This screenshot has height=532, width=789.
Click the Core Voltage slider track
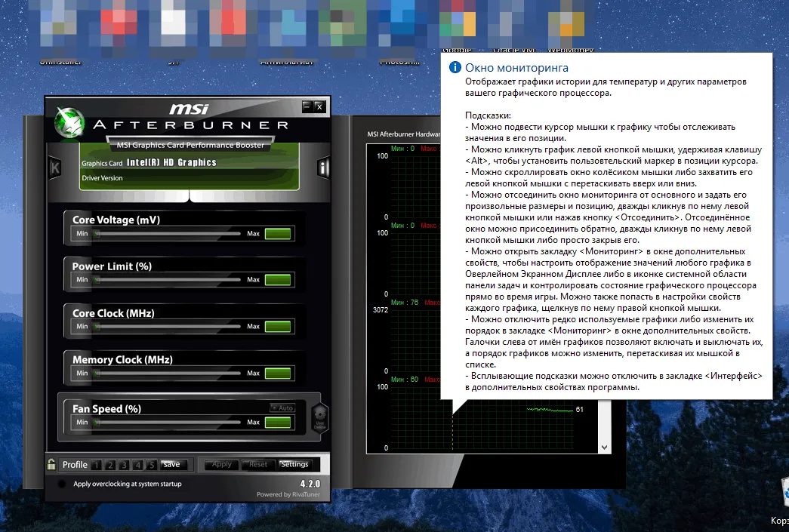coord(170,234)
